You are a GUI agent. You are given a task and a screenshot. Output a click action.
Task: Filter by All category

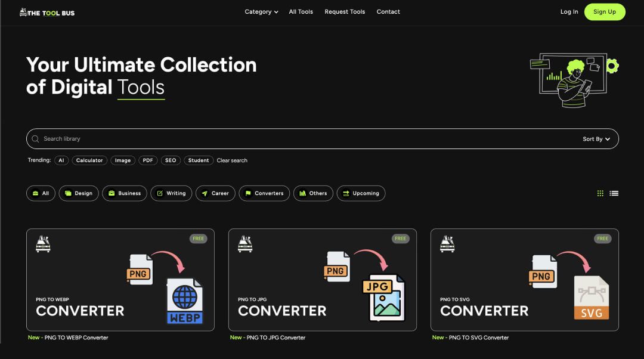point(41,193)
